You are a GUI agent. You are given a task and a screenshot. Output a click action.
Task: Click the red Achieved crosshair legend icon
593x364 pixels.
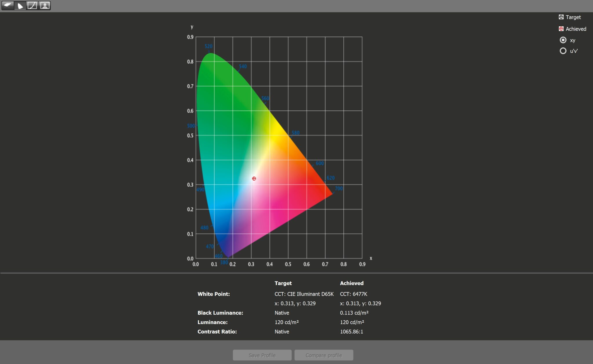[x=561, y=29]
